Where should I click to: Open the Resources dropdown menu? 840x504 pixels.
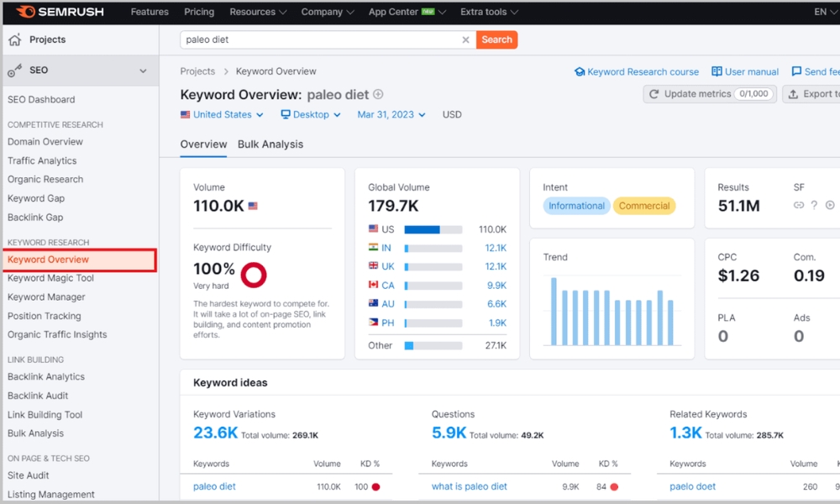(258, 12)
